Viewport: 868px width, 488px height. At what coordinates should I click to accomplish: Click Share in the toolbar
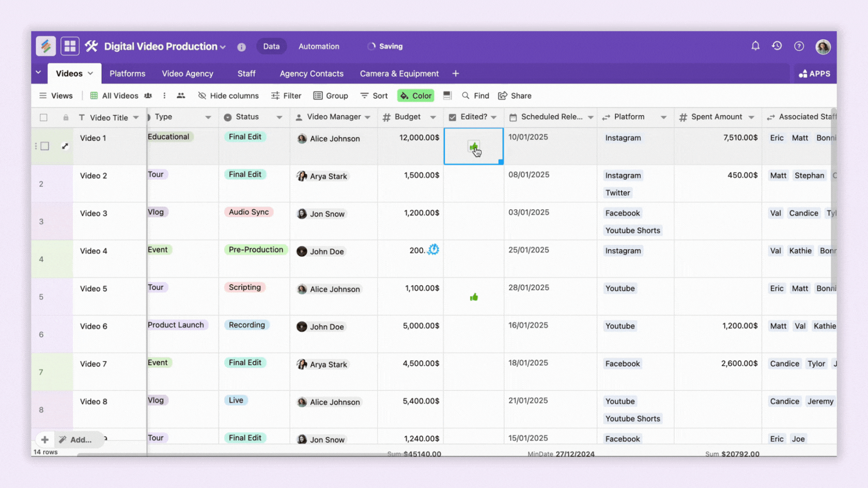(x=515, y=96)
